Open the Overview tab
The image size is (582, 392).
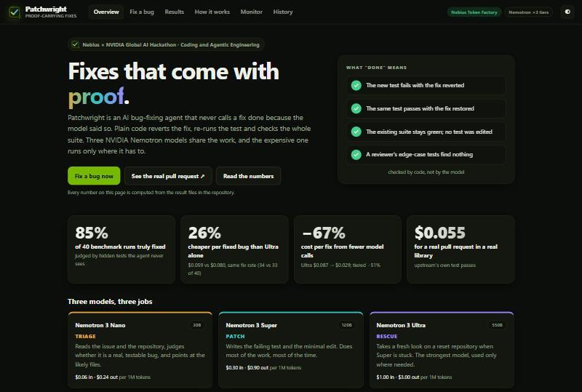click(x=106, y=12)
